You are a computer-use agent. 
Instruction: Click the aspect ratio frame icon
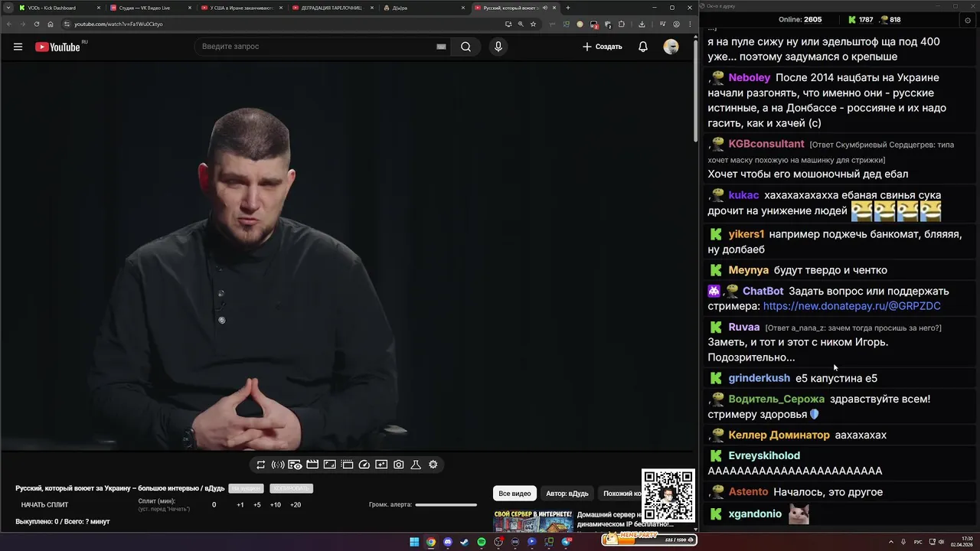coord(329,465)
